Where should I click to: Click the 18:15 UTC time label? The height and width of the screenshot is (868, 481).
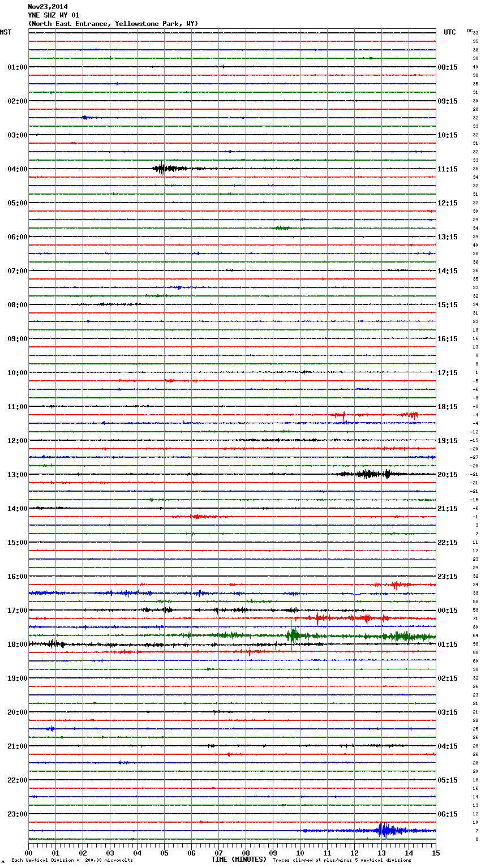point(448,407)
